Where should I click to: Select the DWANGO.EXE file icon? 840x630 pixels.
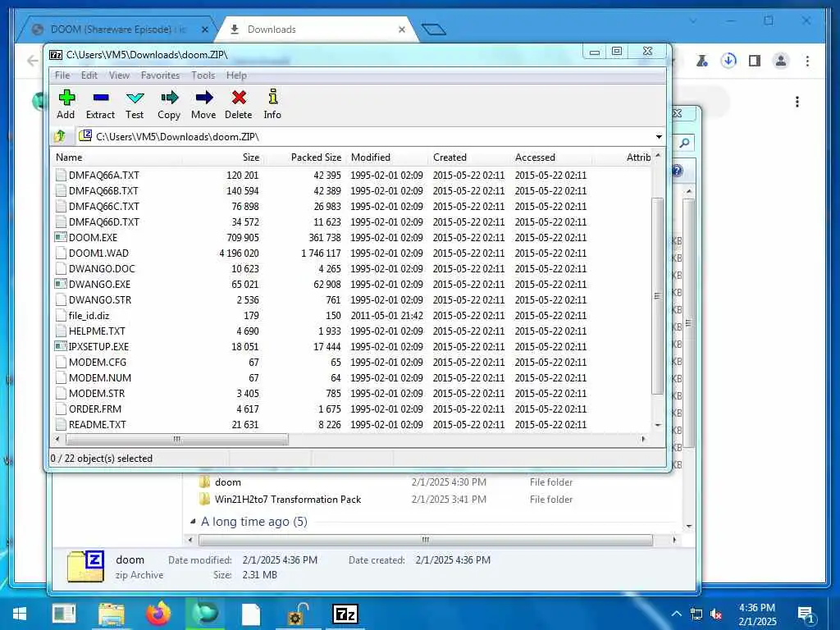point(61,284)
